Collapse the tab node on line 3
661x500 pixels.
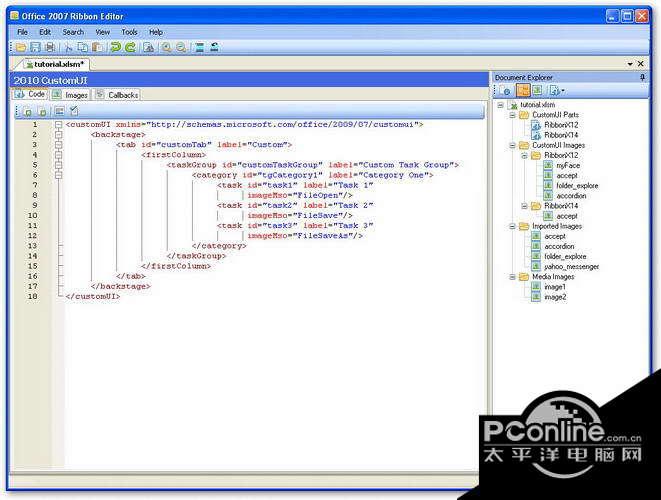click(59, 145)
